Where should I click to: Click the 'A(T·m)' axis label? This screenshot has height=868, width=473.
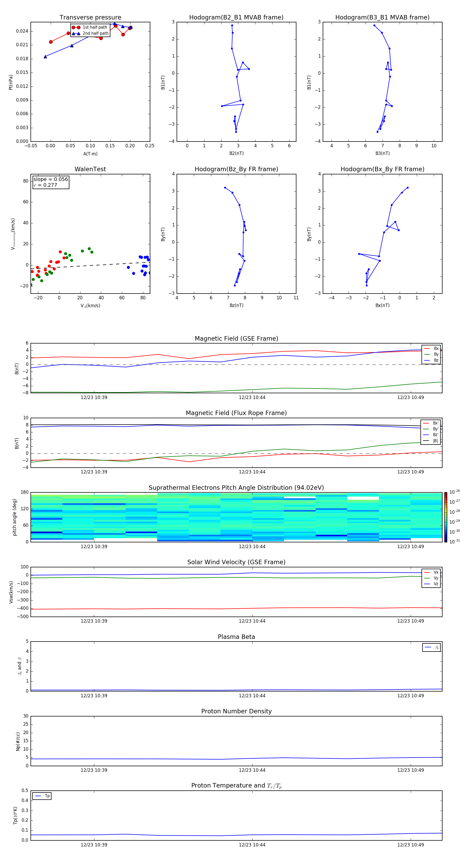coord(90,154)
